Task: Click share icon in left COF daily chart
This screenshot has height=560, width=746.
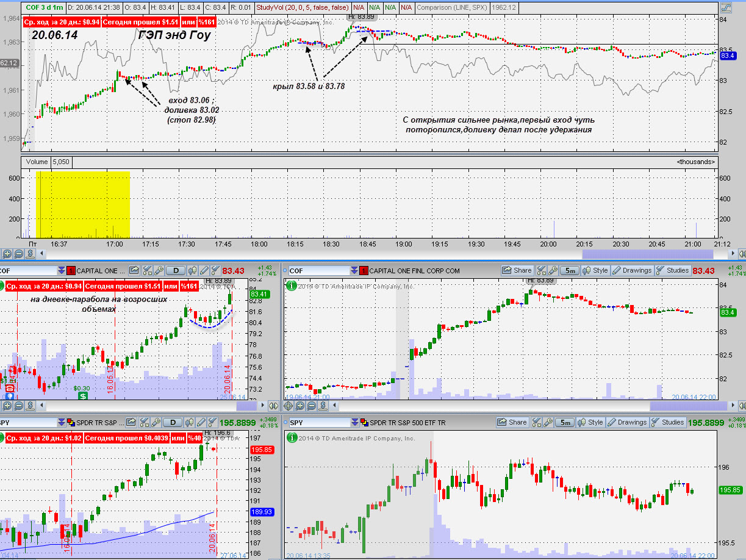Action: [133, 270]
